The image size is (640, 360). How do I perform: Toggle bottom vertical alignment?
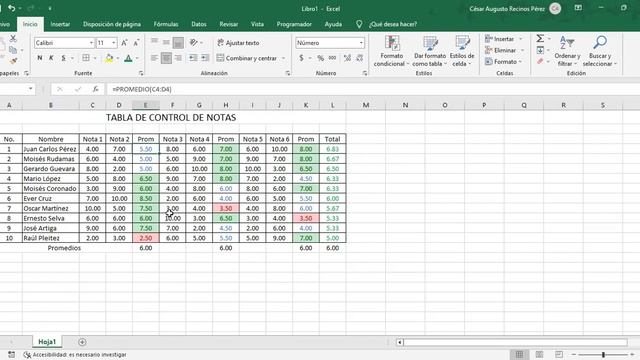pos(178,42)
